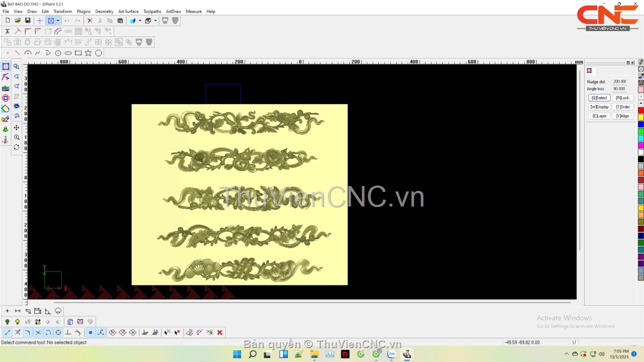Select the Polygon draw tool
This screenshot has height=362, width=644.
[99, 53]
